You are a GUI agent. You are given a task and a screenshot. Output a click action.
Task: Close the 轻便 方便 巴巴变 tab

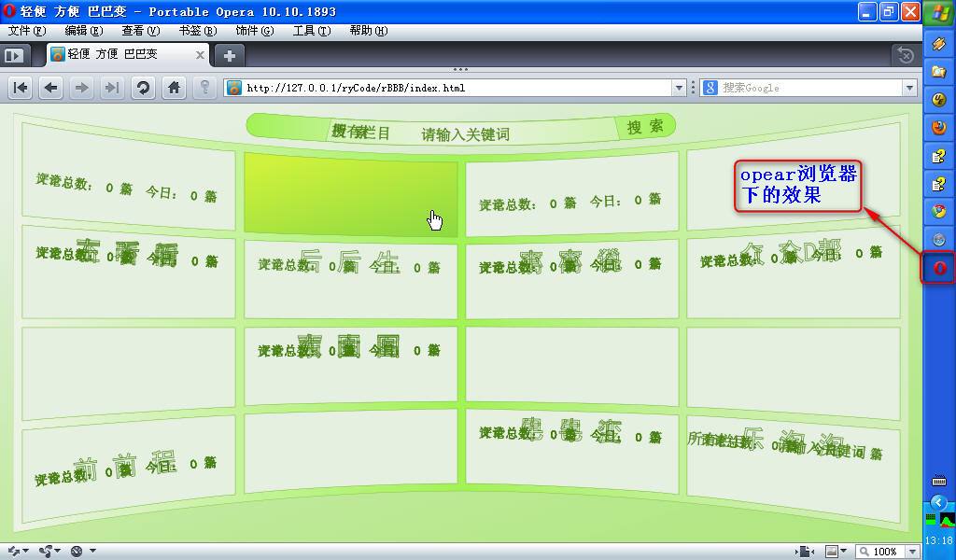click(x=200, y=55)
